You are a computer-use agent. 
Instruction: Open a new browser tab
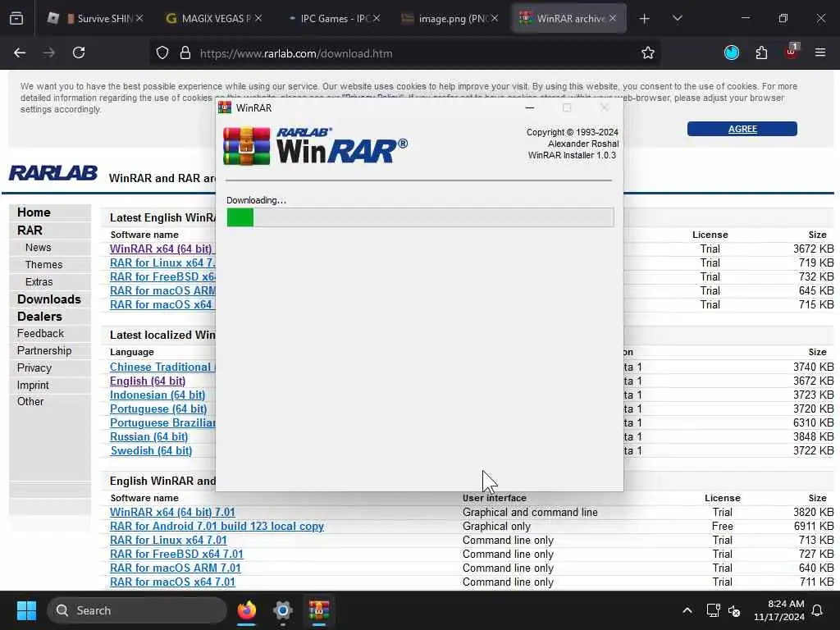pyautogui.click(x=645, y=19)
